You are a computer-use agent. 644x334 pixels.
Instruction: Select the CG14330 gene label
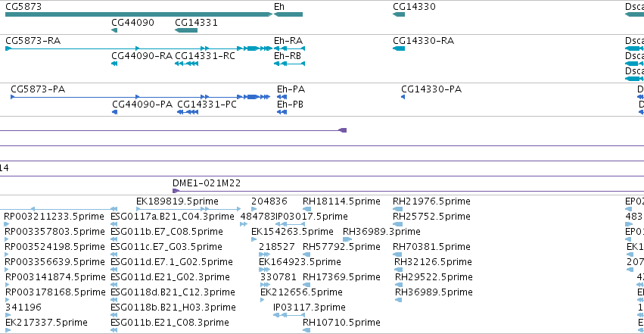pyautogui.click(x=414, y=7)
